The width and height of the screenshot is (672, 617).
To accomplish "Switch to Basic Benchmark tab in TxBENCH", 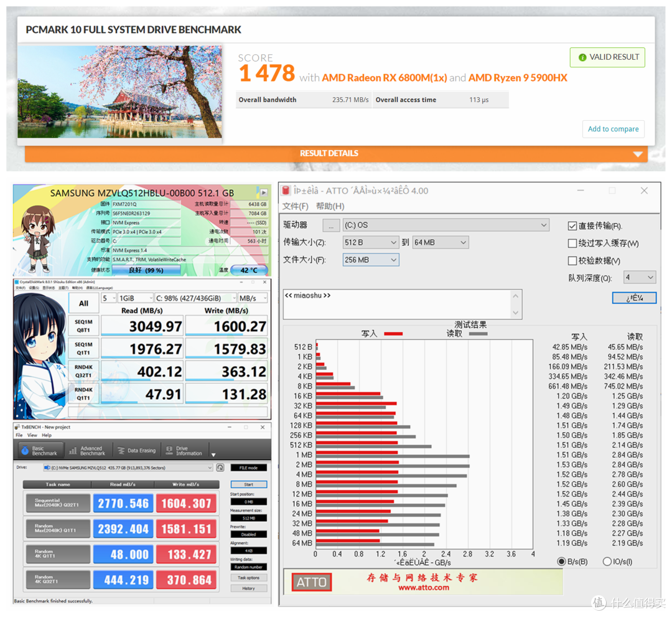I will 39,450.
